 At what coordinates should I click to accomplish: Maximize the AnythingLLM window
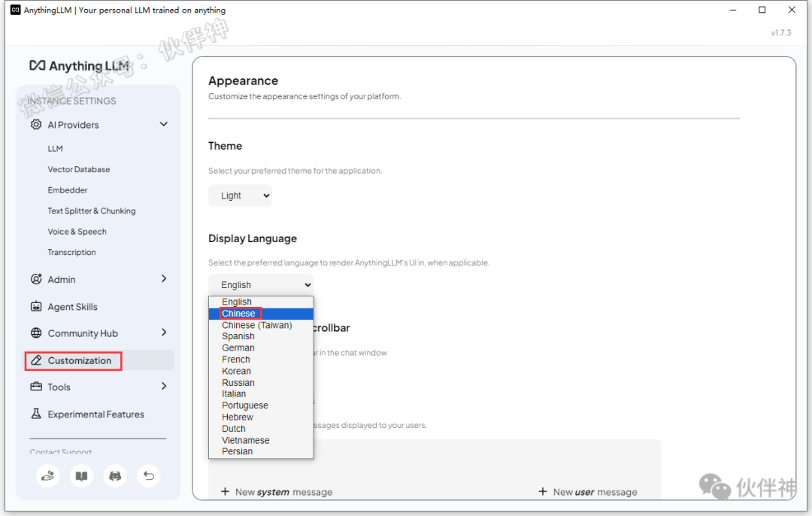pos(762,10)
